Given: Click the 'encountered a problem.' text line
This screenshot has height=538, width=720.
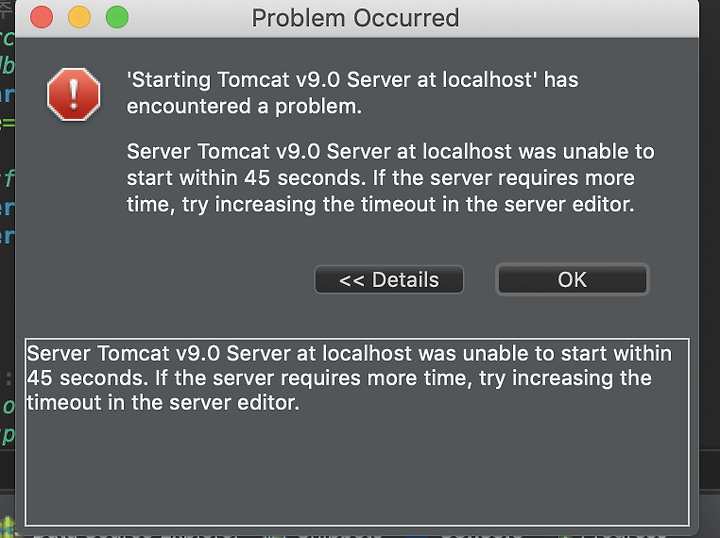Looking at the screenshot, I should pos(244,106).
